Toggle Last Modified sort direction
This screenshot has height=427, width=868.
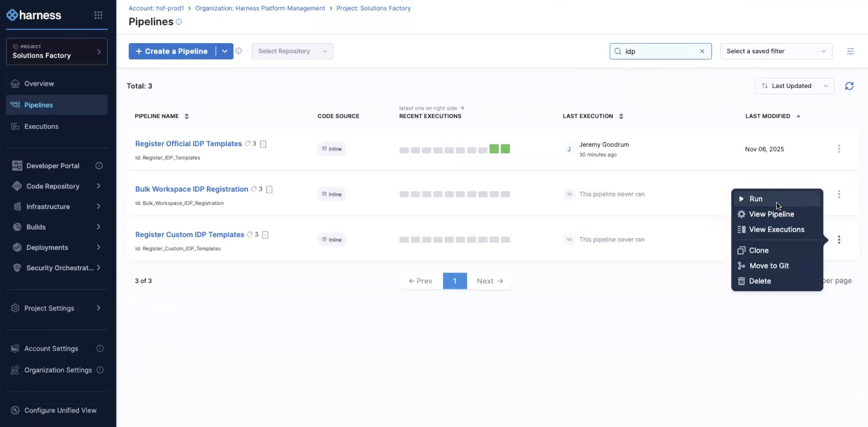[x=798, y=116]
